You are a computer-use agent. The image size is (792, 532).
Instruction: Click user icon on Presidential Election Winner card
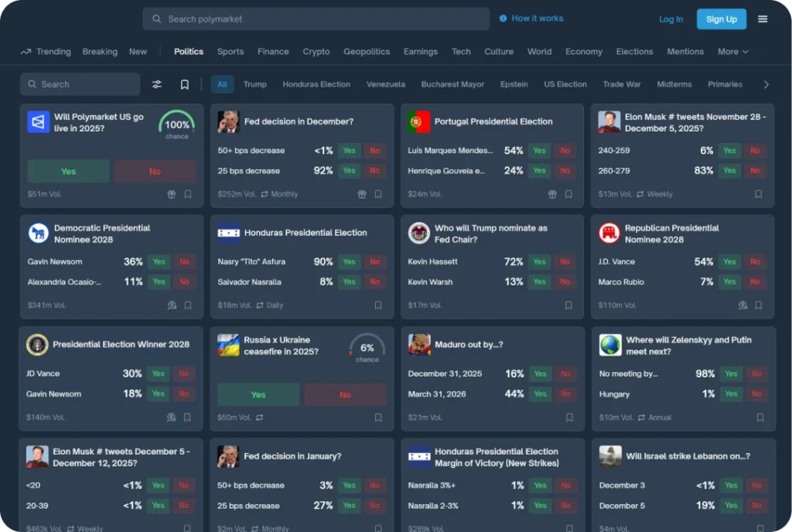(x=171, y=418)
